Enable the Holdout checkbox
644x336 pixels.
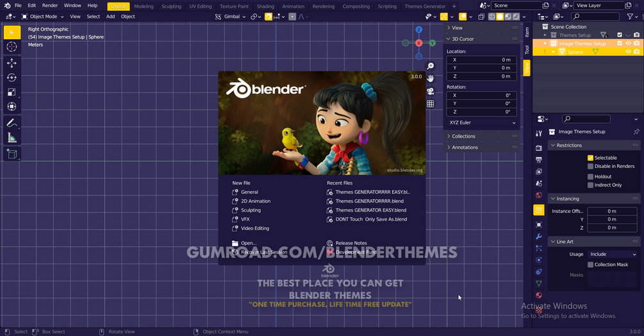(590, 176)
